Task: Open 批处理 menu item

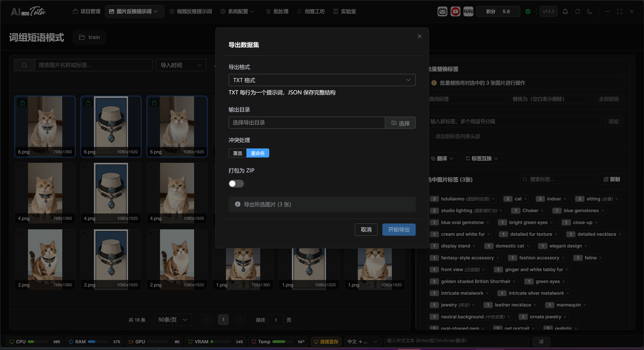Action: pyautogui.click(x=277, y=12)
